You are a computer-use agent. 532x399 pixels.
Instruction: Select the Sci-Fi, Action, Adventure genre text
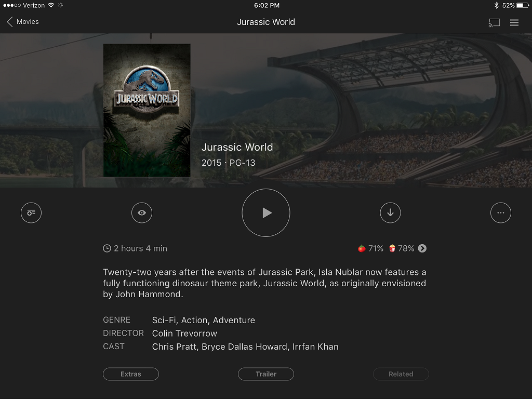(203, 320)
